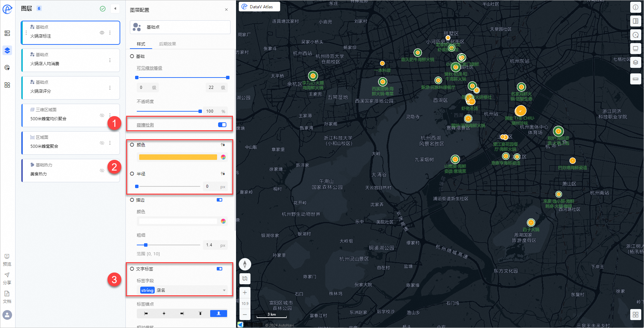Set label anchor to top
Screen dimensions: 644x328
click(200, 313)
